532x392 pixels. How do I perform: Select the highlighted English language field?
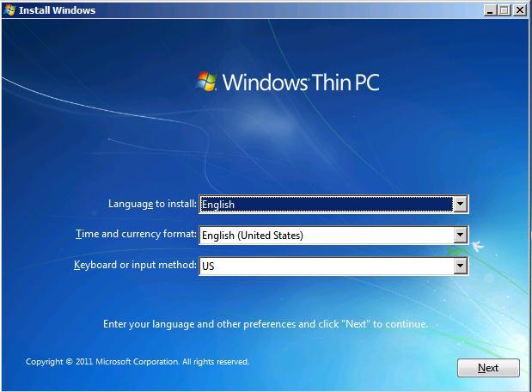point(326,205)
